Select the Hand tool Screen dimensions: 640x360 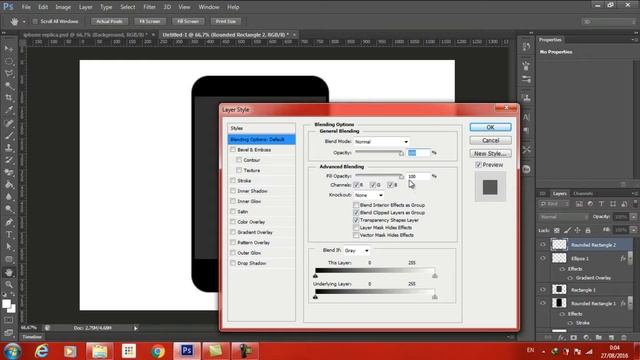click(9, 272)
